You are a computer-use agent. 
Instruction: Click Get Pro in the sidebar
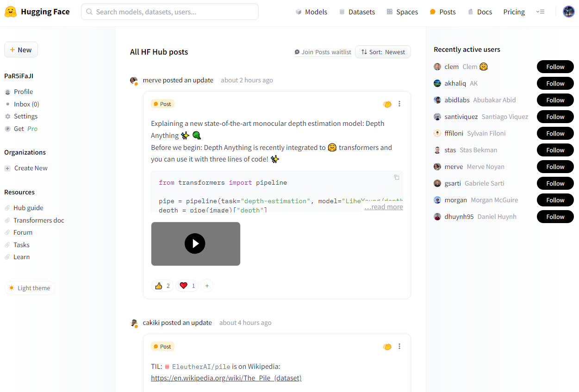(x=21, y=129)
